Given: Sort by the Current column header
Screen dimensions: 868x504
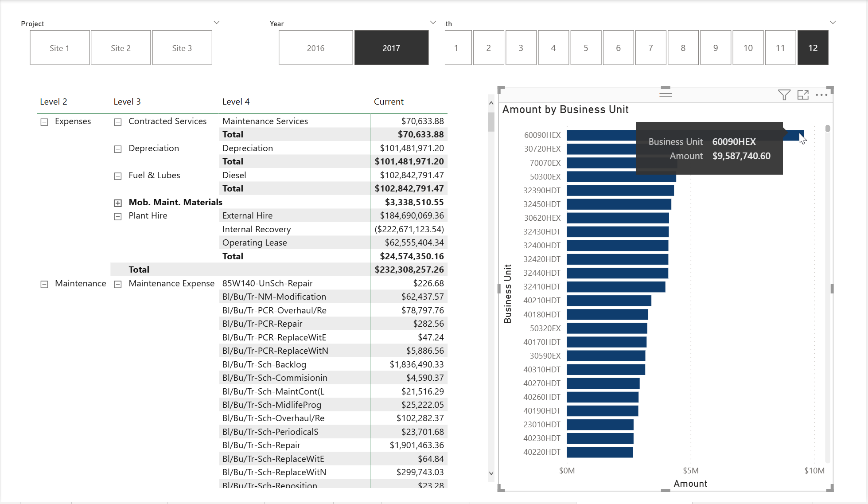Looking at the screenshot, I should click(x=389, y=102).
